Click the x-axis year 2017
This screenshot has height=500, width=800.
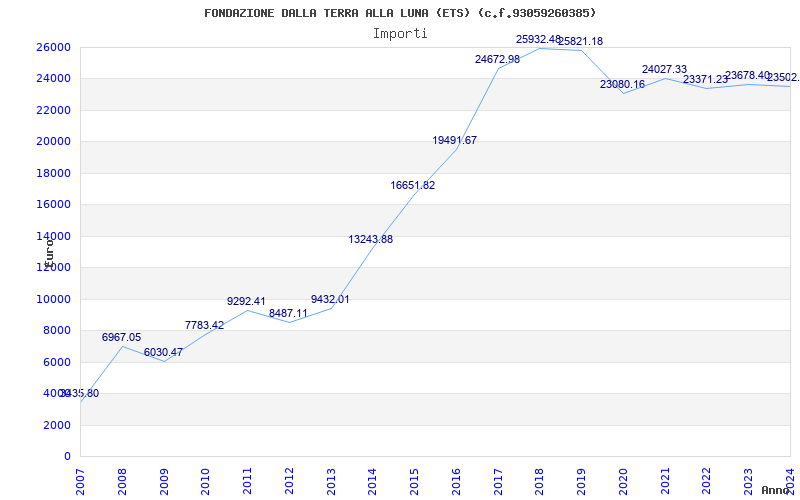(498, 482)
